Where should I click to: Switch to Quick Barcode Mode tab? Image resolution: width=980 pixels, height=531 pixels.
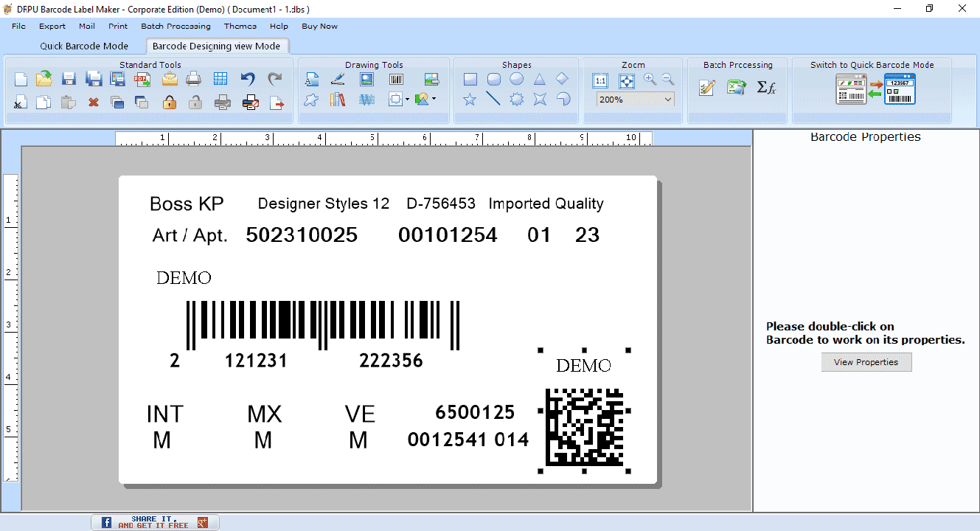click(84, 46)
